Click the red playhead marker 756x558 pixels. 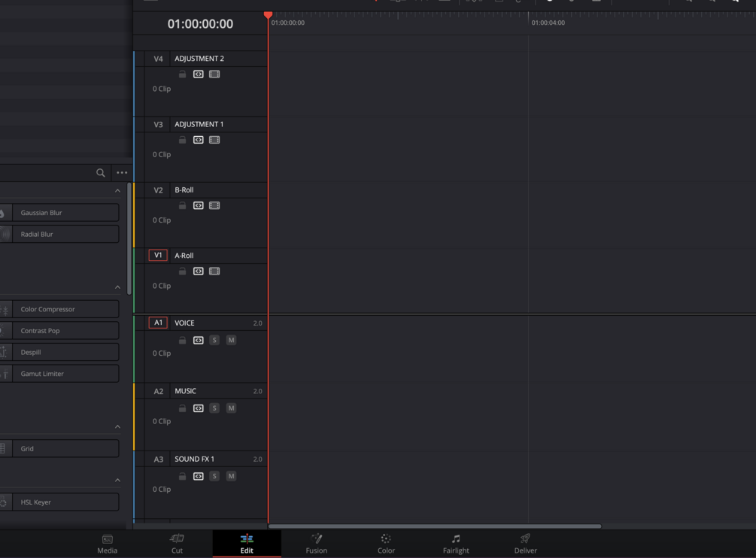268,14
